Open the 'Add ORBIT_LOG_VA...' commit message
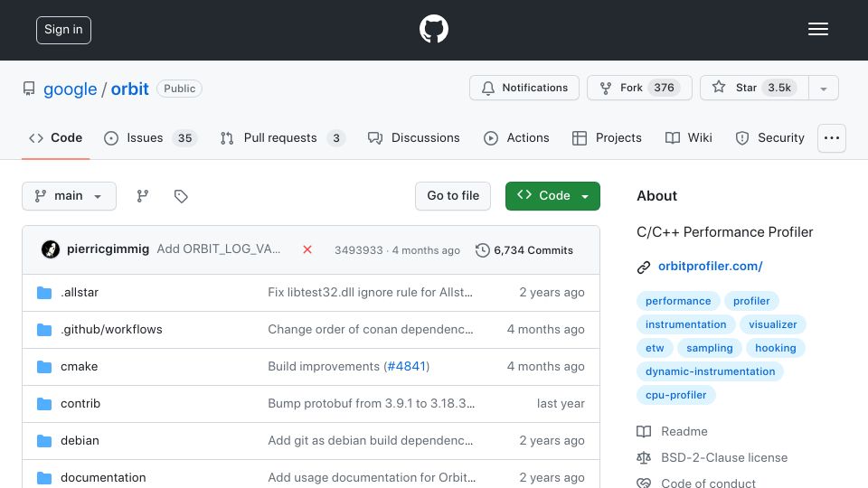The image size is (868, 488). tap(219, 249)
